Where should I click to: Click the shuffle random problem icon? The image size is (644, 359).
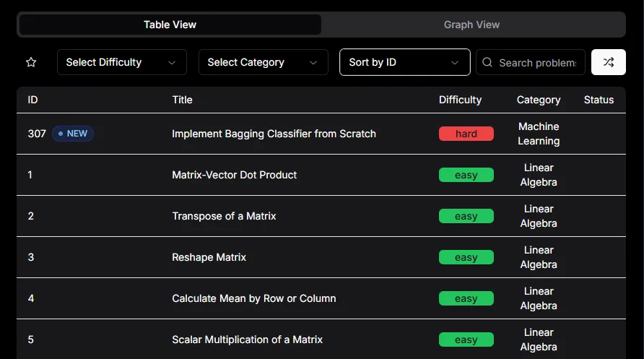[608, 62]
